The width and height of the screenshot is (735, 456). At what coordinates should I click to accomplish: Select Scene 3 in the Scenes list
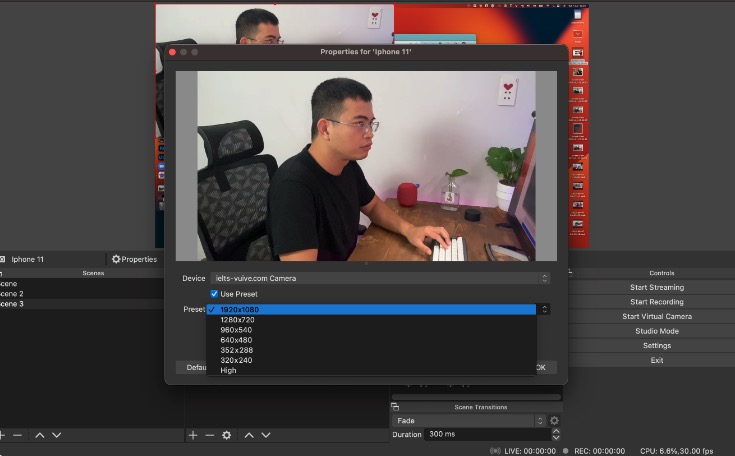point(80,304)
